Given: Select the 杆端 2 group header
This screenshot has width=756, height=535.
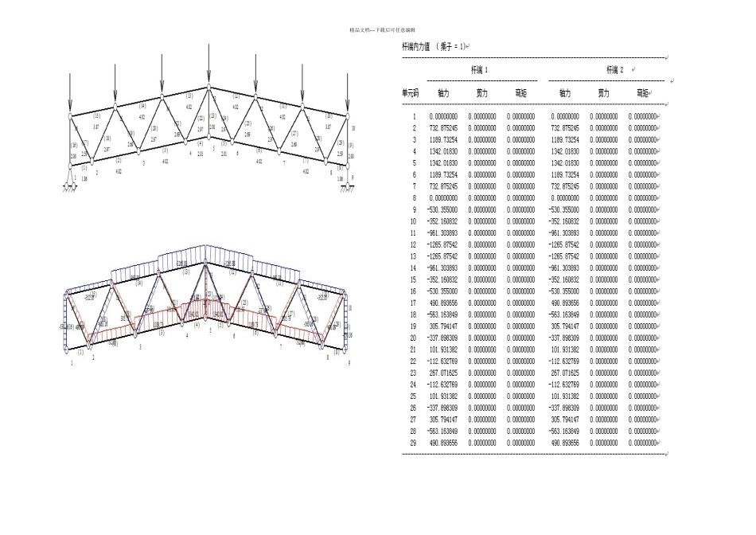Looking at the screenshot, I should point(614,69).
